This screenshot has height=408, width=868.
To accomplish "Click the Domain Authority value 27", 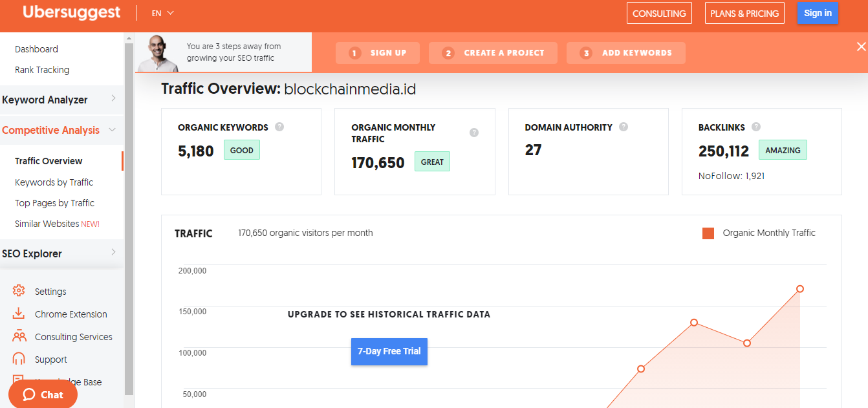I will (534, 150).
